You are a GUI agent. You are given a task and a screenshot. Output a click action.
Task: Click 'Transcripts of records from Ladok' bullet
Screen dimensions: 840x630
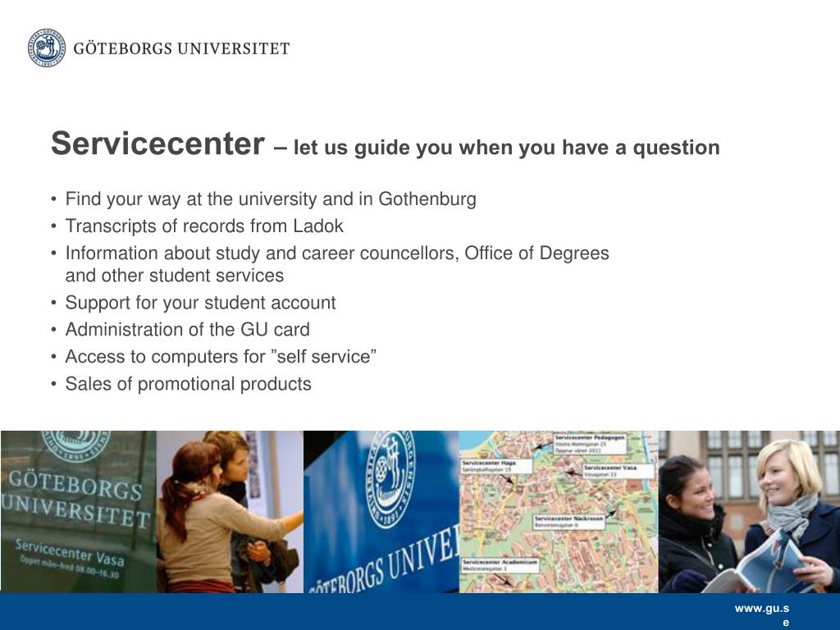pyautogui.click(x=204, y=226)
